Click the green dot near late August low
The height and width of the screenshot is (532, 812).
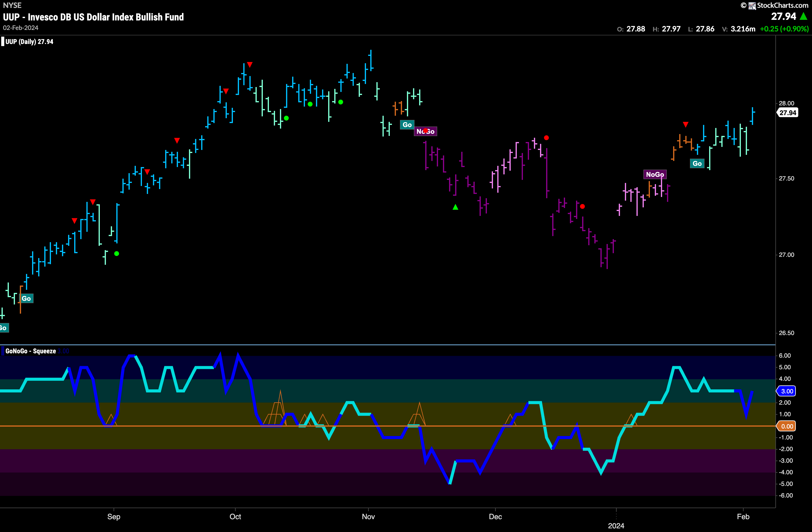(x=117, y=253)
